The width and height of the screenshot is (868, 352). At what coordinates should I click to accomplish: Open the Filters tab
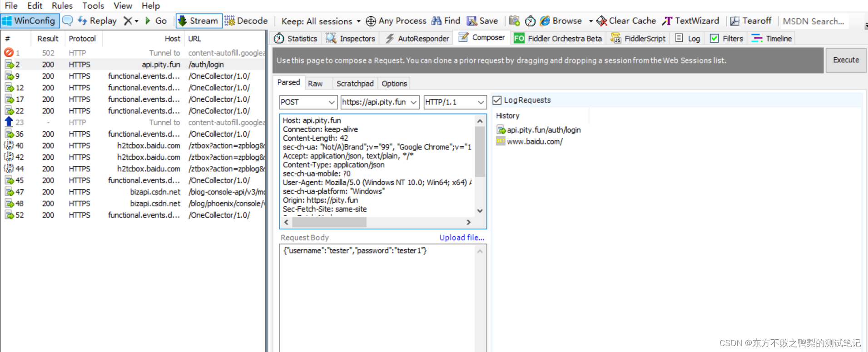[x=726, y=39]
